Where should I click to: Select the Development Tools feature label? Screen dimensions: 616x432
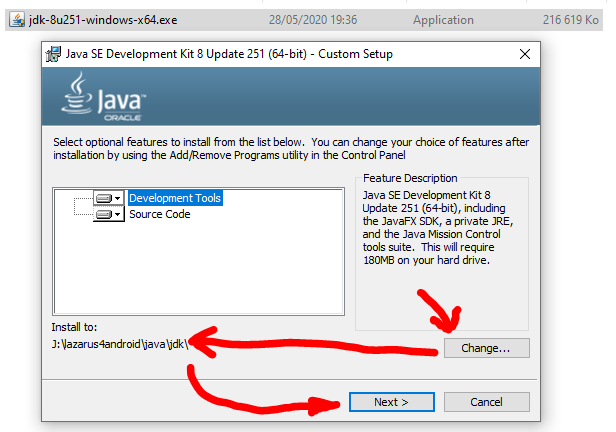pos(175,198)
